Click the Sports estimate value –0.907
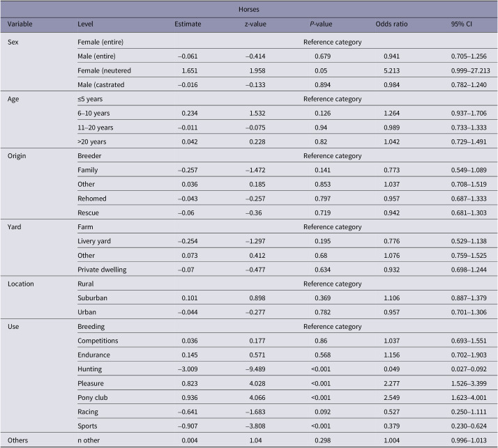498x448 pixels. coord(188,426)
